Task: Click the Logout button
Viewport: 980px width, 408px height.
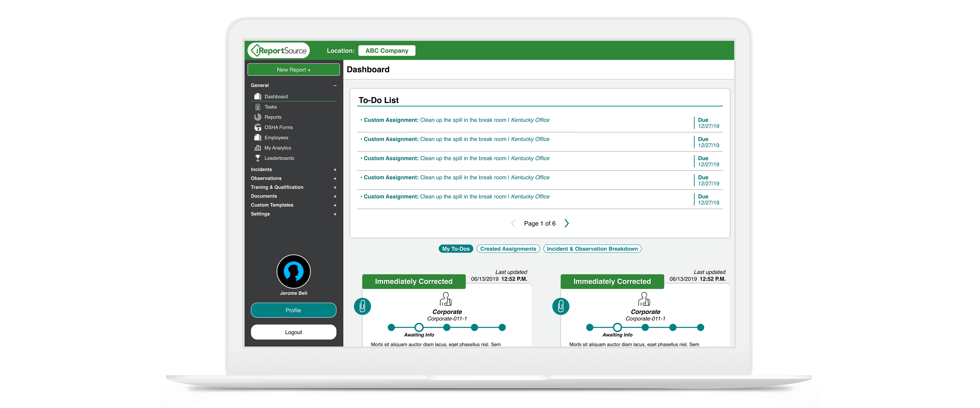Action: (293, 332)
